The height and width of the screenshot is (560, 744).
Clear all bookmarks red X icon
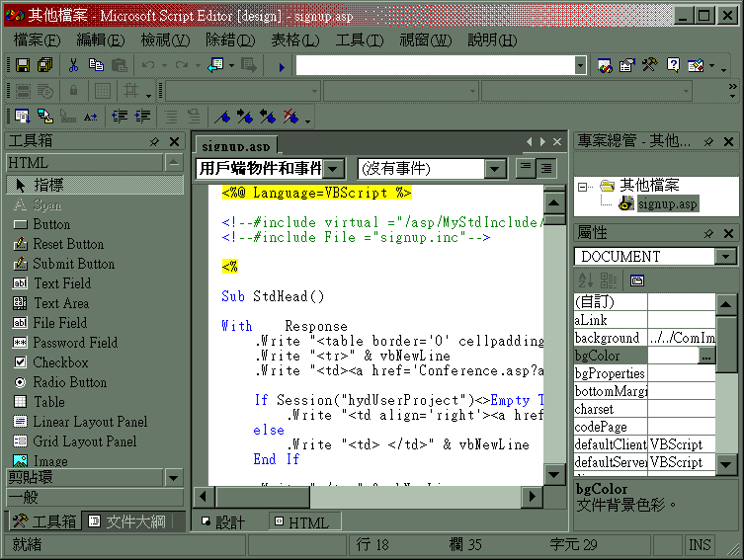tap(290, 117)
